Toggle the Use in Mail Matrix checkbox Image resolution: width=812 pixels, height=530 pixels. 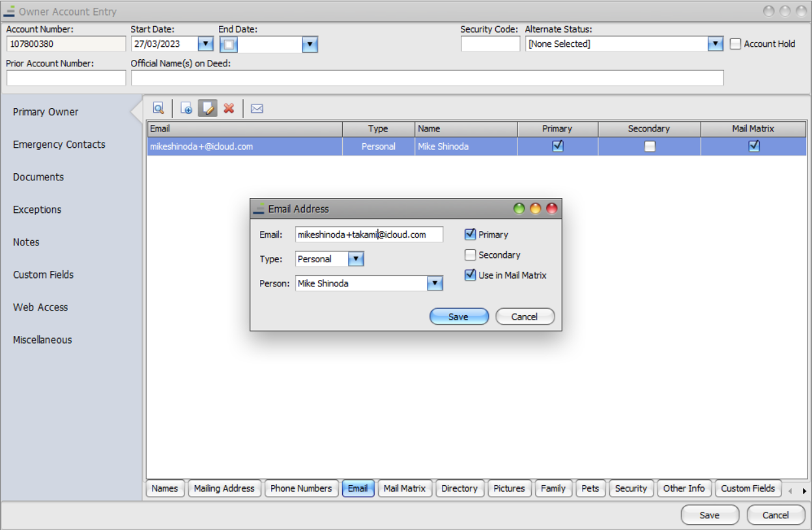pos(471,275)
